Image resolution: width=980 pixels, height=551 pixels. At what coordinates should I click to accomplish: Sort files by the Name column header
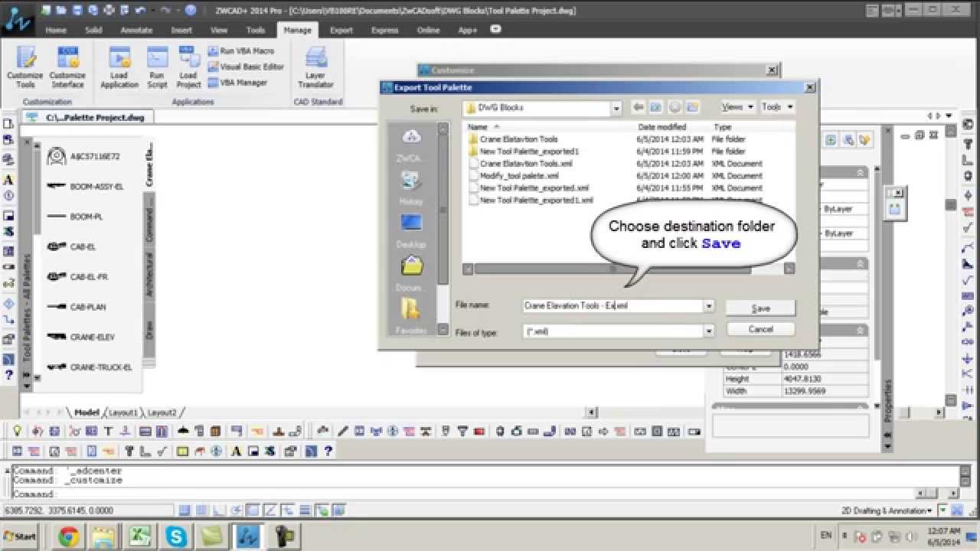477,127
